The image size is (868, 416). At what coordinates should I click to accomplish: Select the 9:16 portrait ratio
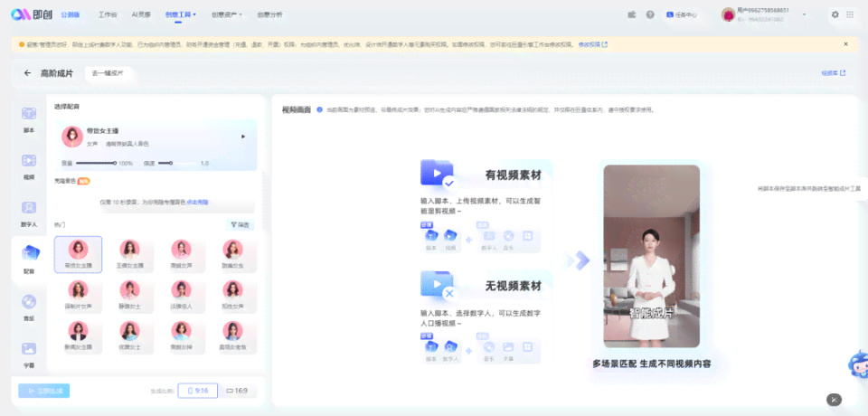click(198, 391)
